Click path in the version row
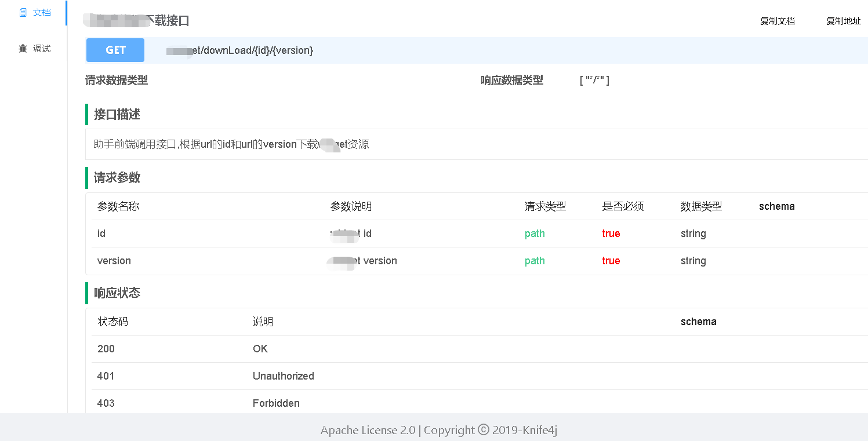This screenshot has height=441, width=868. click(x=535, y=261)
